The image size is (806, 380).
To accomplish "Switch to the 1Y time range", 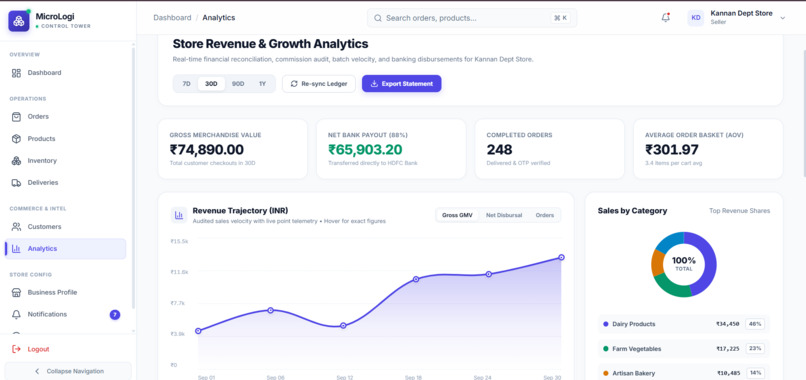I will pos(262,84).
